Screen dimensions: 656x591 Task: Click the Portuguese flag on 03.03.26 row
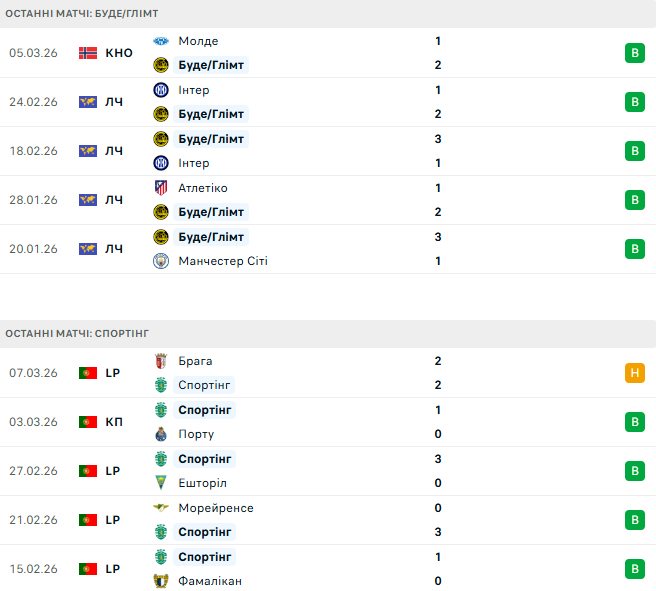click(87, 422)
